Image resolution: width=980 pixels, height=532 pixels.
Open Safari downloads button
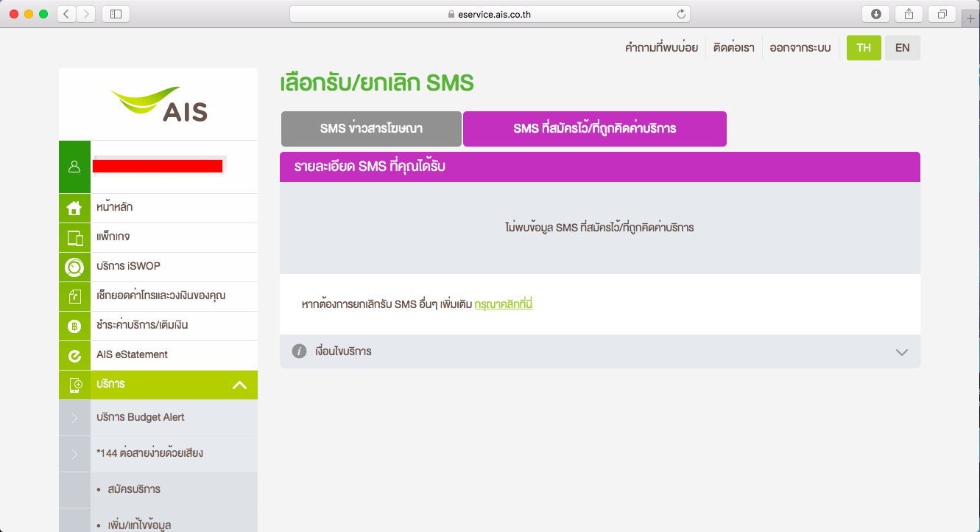[x=876, y=13]
